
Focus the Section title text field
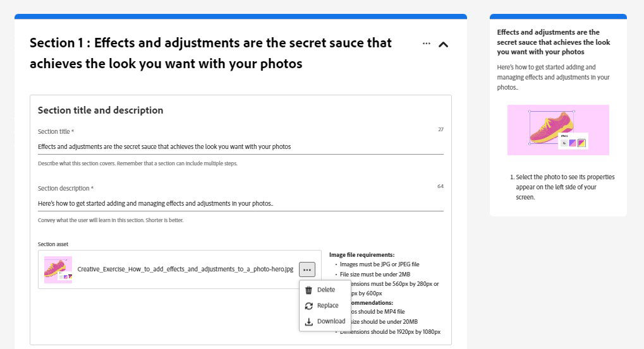[240, 146]
